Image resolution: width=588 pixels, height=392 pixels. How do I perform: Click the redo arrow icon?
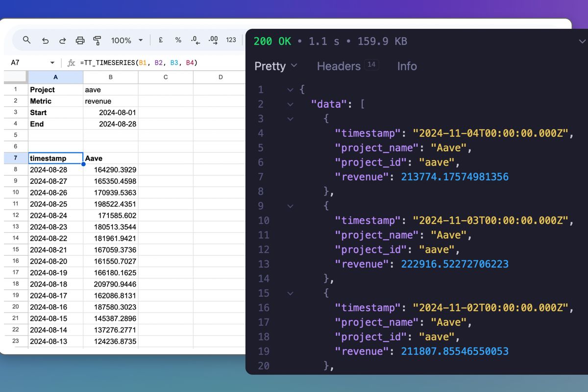click(x=63, y=40)
